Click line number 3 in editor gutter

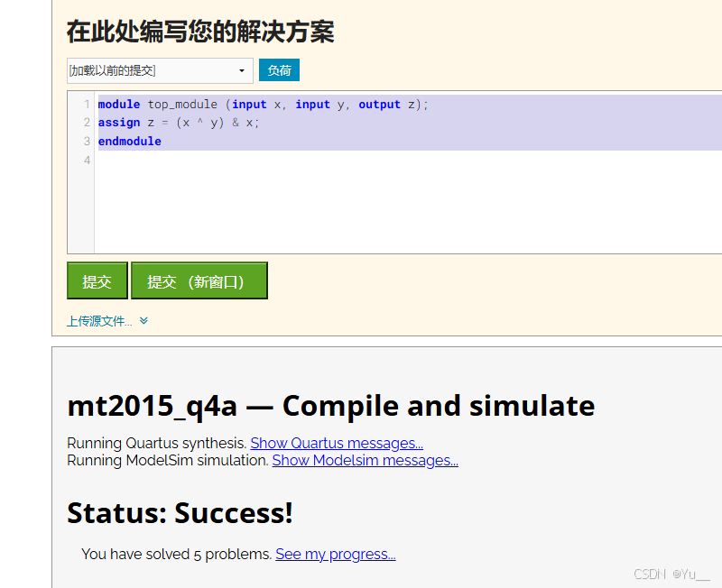tap(87, 141)
